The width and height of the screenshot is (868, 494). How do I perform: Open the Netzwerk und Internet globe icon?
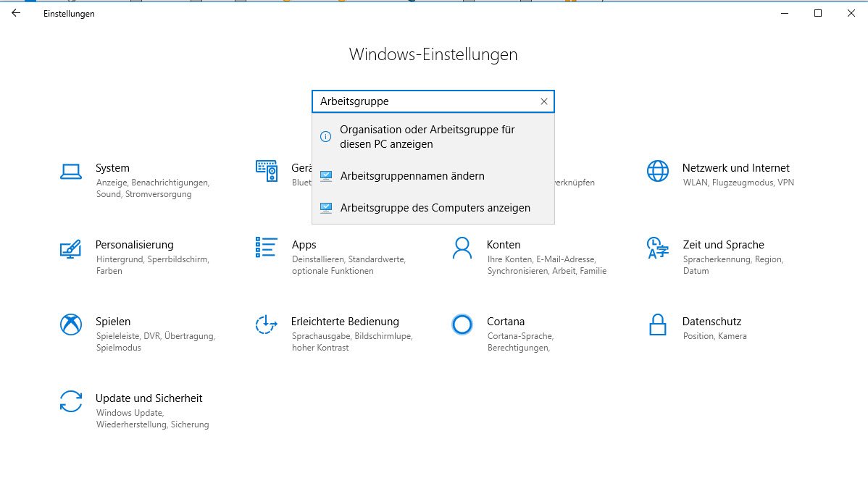(658, 171)
